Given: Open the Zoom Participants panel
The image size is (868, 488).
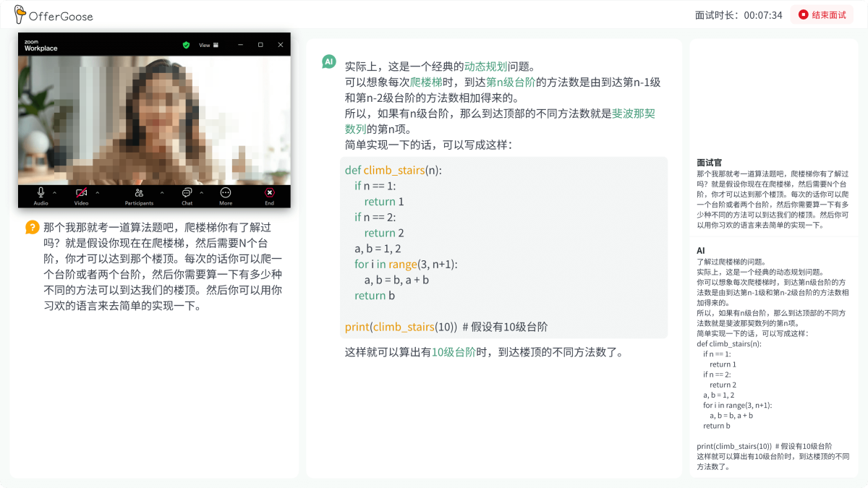Looking at the screenshot, I should [139, 193].
